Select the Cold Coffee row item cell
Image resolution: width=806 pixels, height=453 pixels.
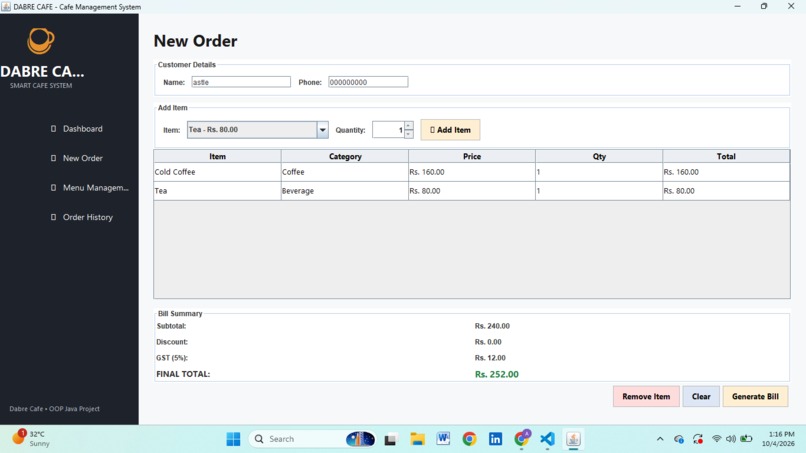pos(217,172)
